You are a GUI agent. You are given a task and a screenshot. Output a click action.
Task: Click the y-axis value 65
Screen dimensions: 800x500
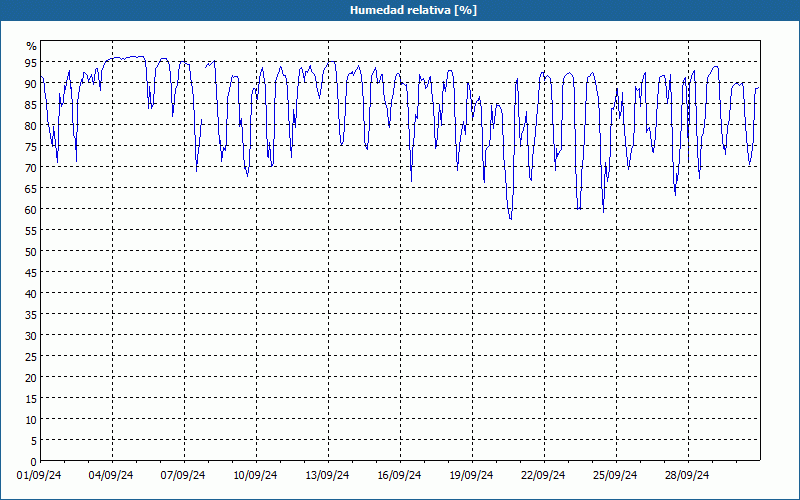[x=31, y=188]
